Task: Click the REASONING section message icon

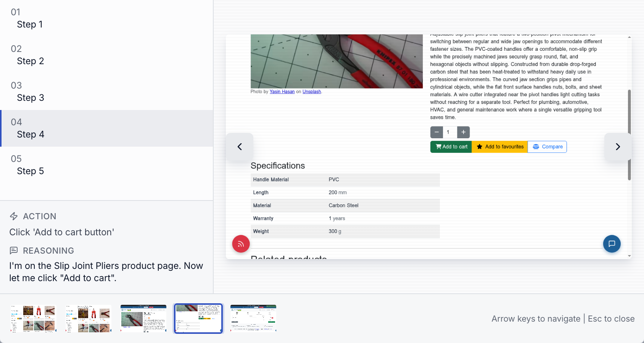Action: (x=14, y=251)
